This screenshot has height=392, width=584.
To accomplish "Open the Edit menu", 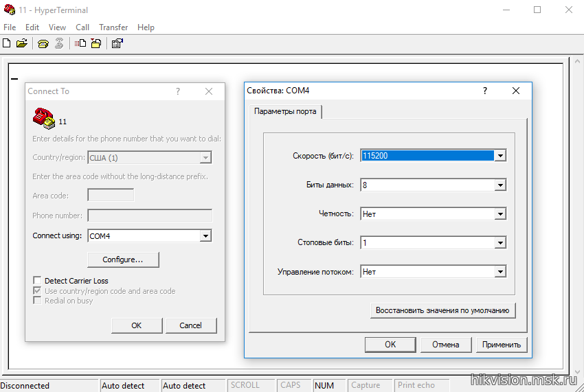I will click(x=32, y=27).
